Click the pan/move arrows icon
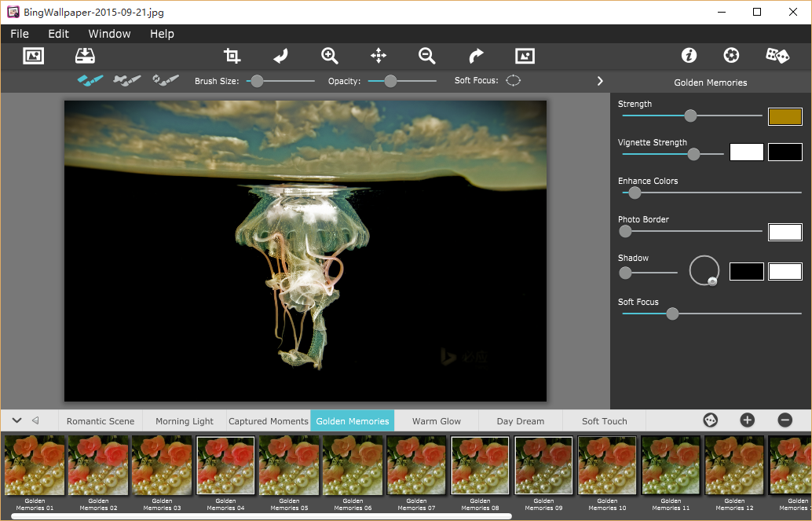This screenshot has width=812, height=521. tap(379, 56)
